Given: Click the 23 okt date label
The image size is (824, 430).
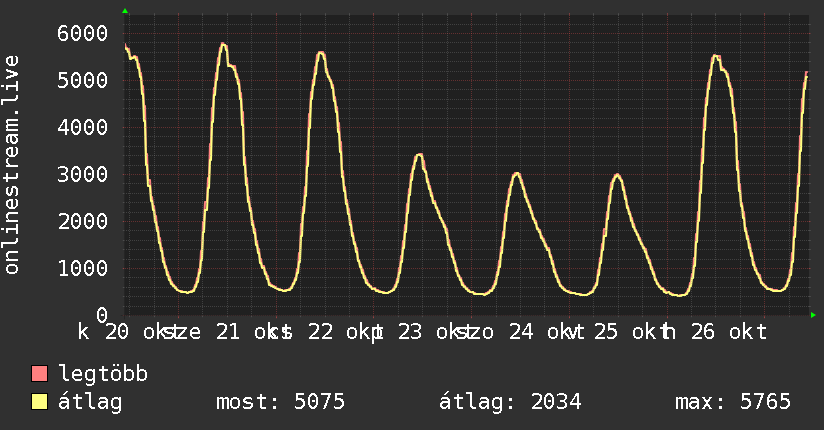Looking at the screenshot, I should [x=430, y=332].
